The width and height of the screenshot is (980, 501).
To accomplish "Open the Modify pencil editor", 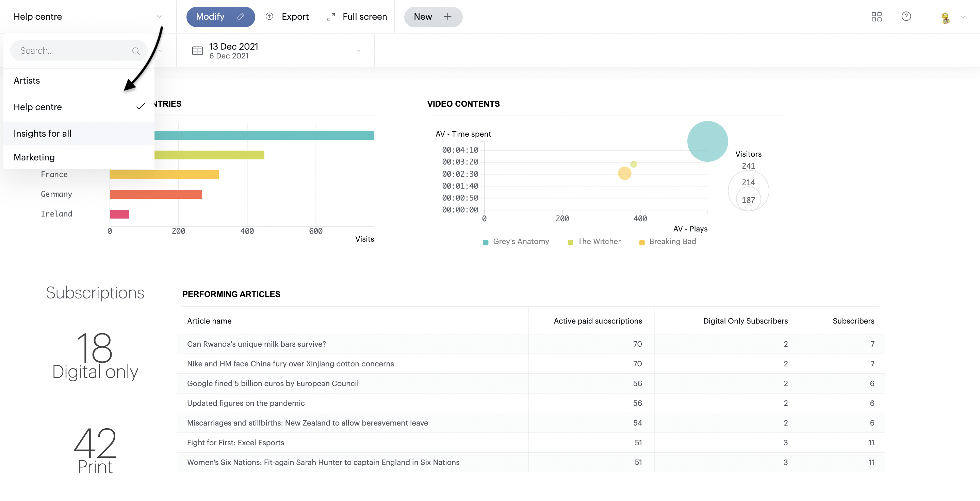I will point(241,17).
